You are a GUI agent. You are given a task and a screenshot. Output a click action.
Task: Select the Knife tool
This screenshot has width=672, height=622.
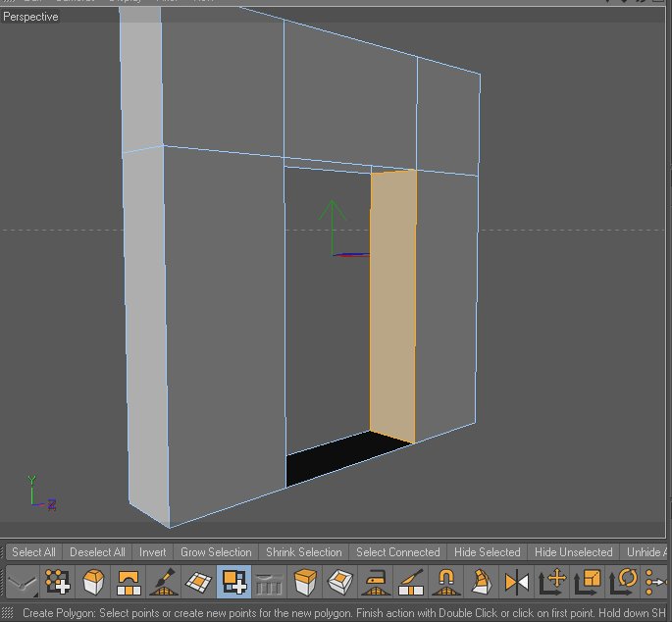coord(411,582)
